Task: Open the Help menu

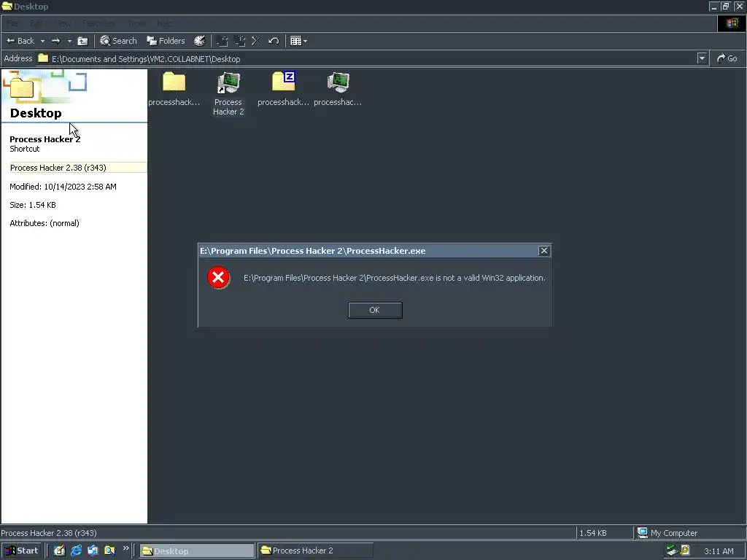Action: pyautogui.click(x=164, y=23)
